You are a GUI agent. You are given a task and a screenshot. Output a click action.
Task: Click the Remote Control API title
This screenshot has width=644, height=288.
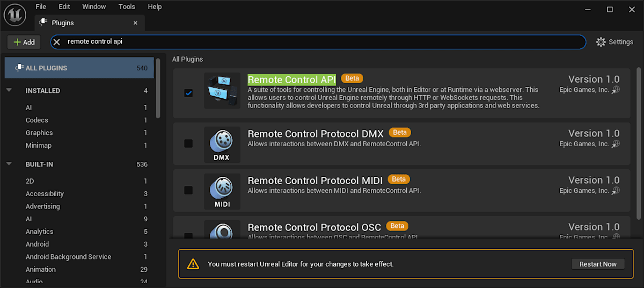click(291, 80)
